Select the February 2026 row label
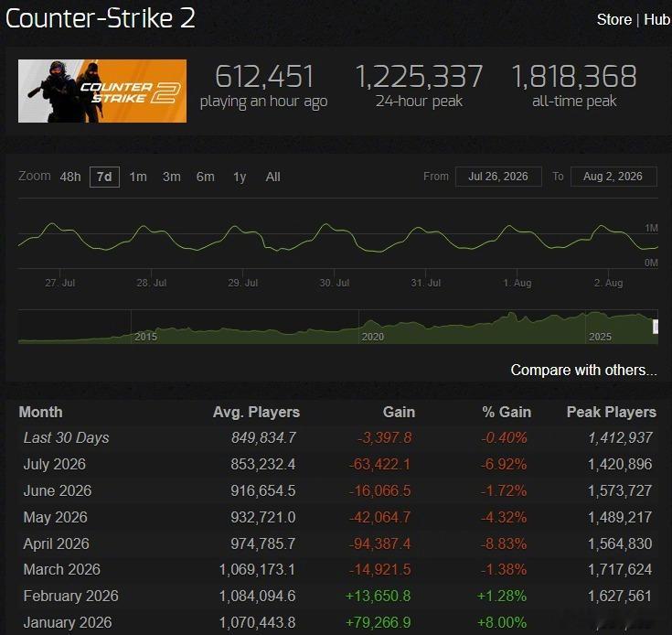 [70, 596]
